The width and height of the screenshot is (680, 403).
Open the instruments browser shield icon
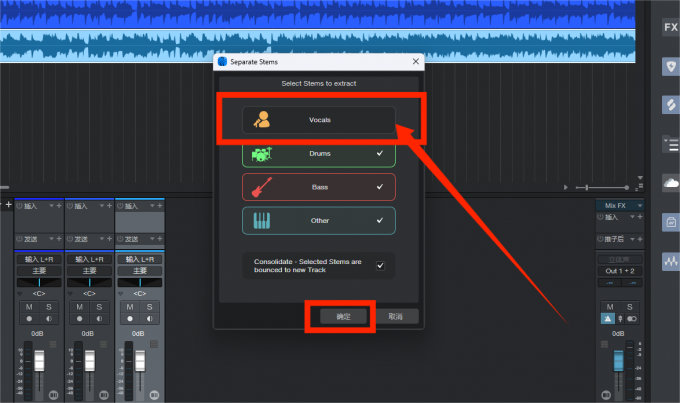coord(670,66)
